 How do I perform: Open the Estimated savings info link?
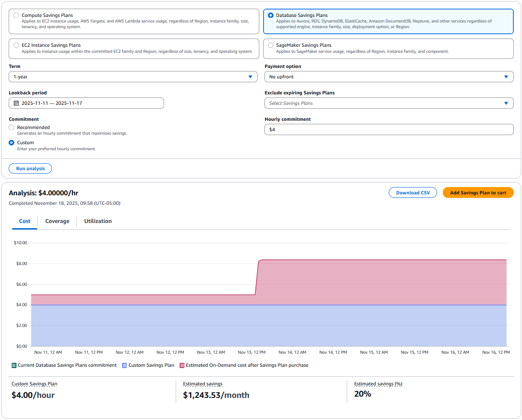(x=203, y=384)
